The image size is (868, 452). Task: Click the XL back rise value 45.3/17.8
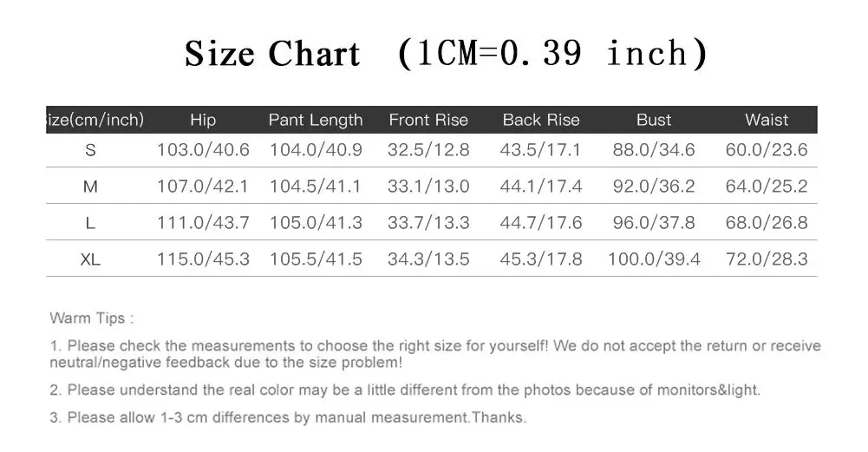point(541,259)
